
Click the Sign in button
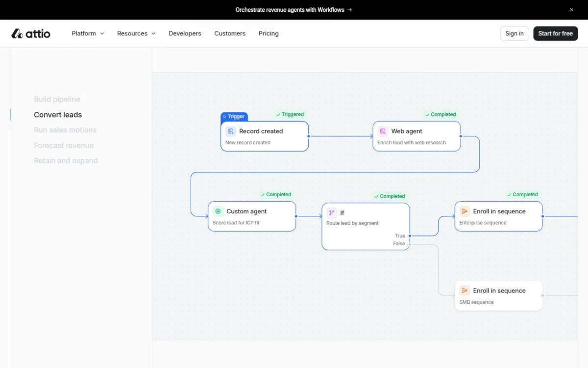[514, 33]
